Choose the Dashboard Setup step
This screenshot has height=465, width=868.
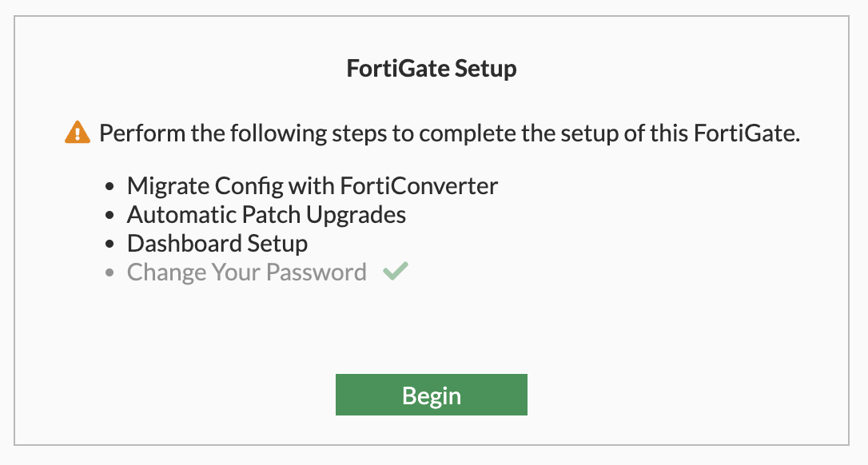pyautogui.click(x=217, y=244)
